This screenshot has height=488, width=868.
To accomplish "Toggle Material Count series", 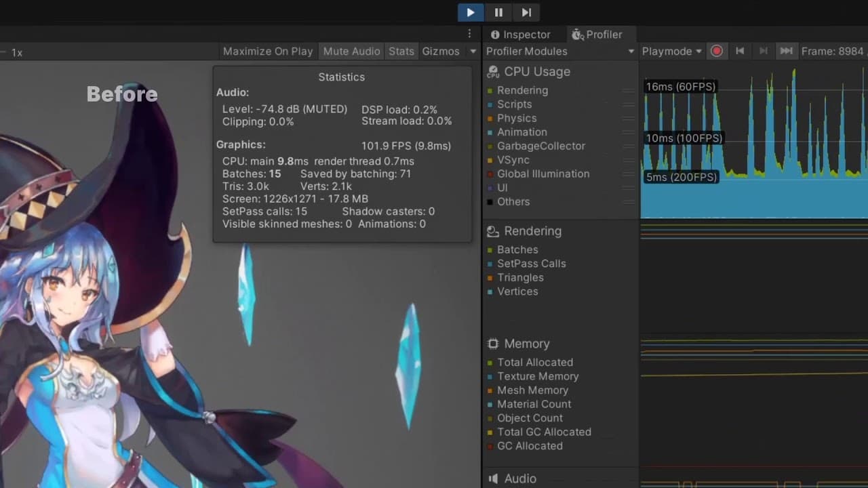I will pos(490,405).
